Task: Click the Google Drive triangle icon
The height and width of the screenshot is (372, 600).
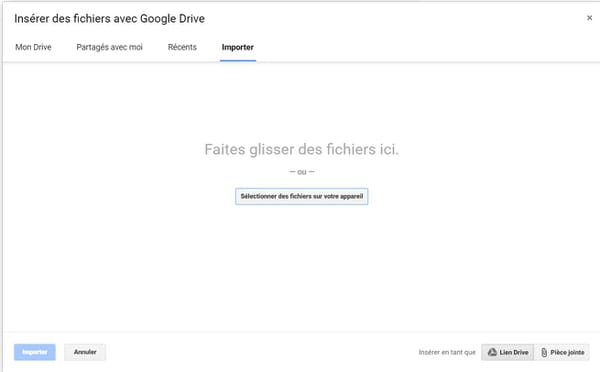Action: (x=492, y=352)
